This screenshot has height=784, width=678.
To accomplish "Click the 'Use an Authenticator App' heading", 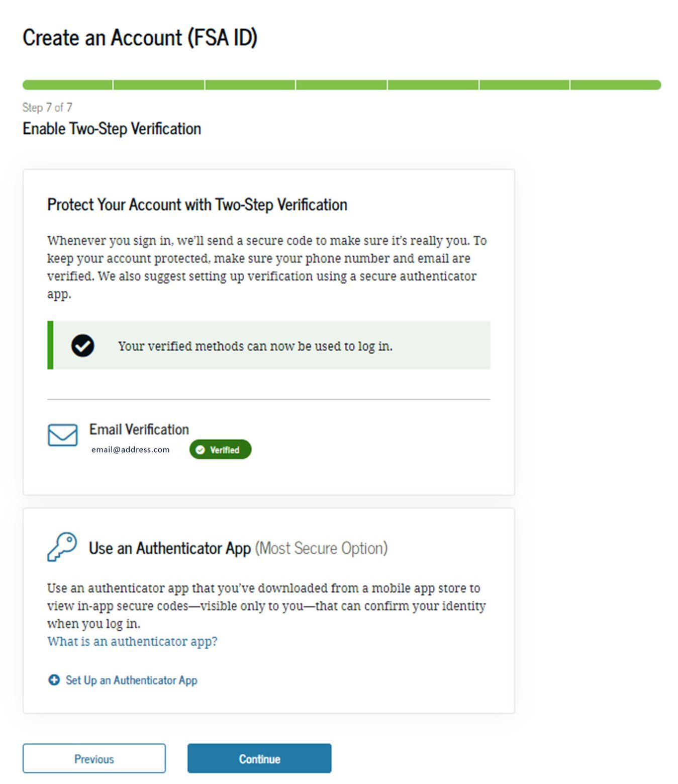I will point(170,548).
